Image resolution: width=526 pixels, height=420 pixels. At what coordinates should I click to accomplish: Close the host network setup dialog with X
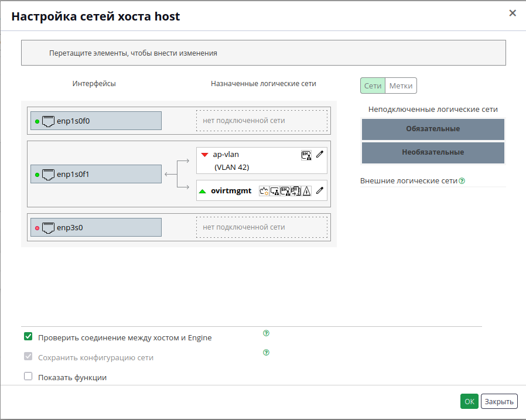(513, 13)
